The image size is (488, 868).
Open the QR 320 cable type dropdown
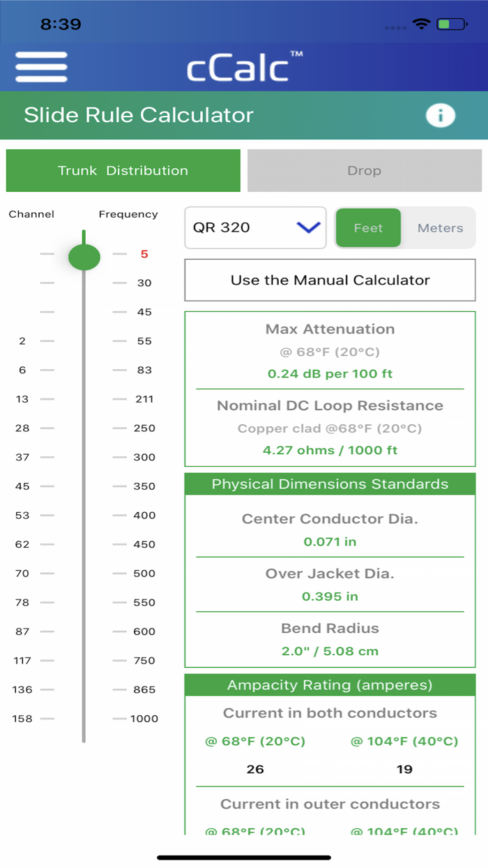click(x=255, y=227)
